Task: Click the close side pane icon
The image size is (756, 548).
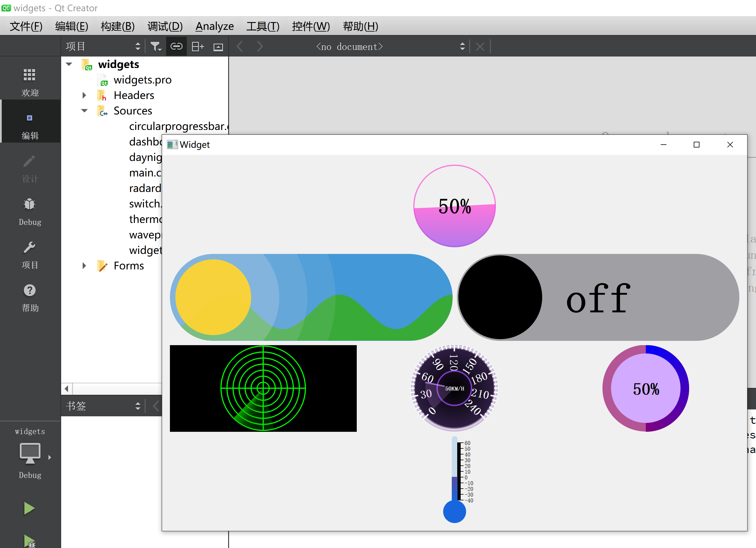Action: pos(218,47)
